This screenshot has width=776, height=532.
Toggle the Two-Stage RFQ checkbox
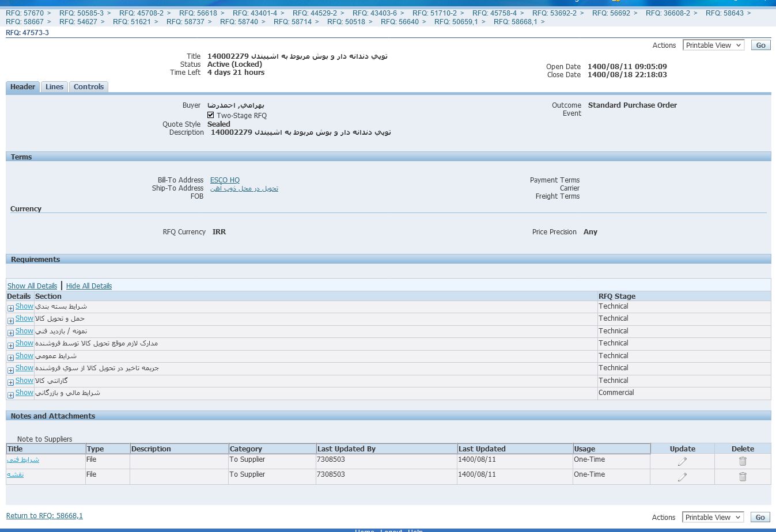(x=211, y=115)
